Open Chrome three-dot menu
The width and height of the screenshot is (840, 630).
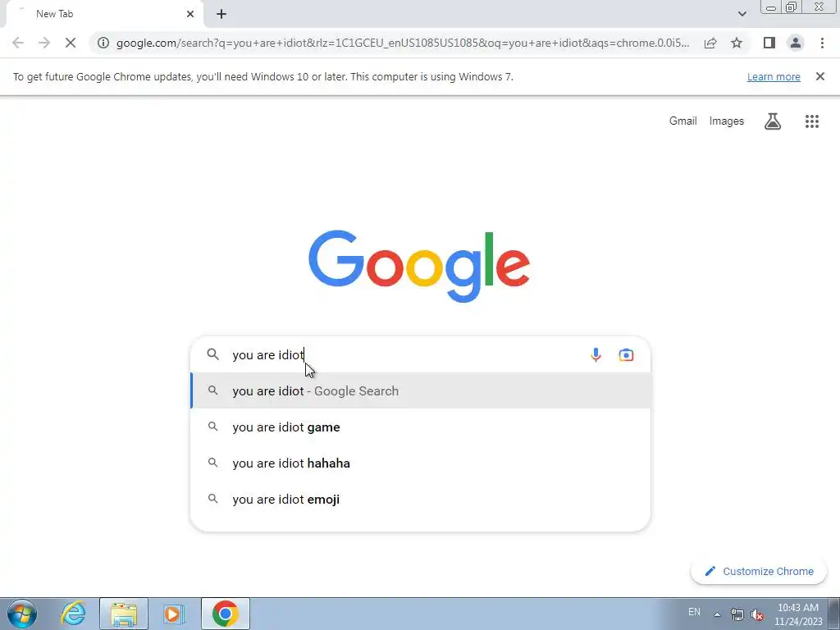click(x=822, y=43)
